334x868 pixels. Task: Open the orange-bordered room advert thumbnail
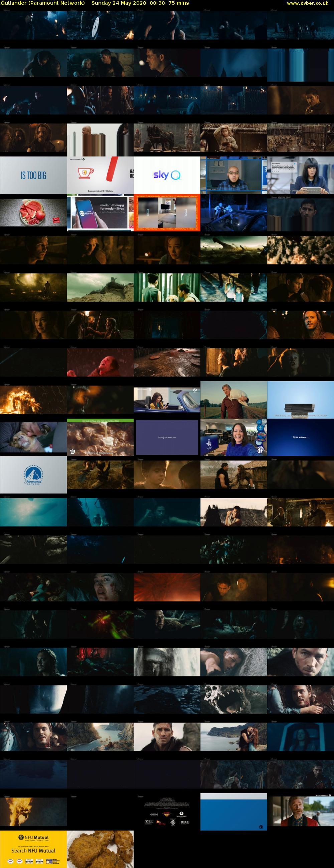point(167,213)
